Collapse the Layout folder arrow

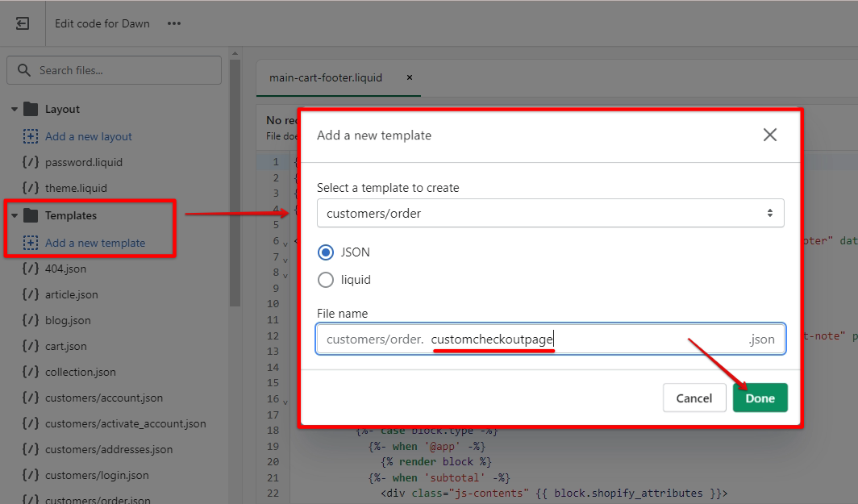(15, 109)
